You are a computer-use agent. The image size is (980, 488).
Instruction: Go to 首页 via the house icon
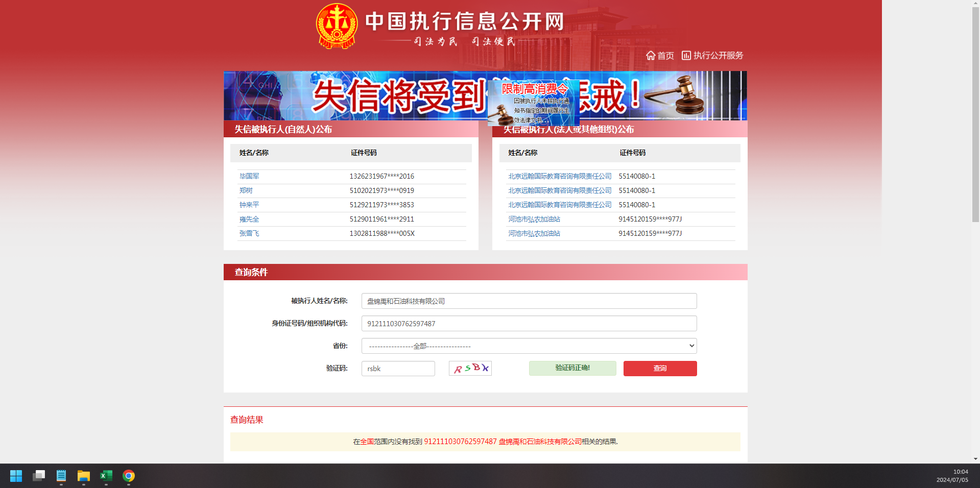(x=660, y=55)
